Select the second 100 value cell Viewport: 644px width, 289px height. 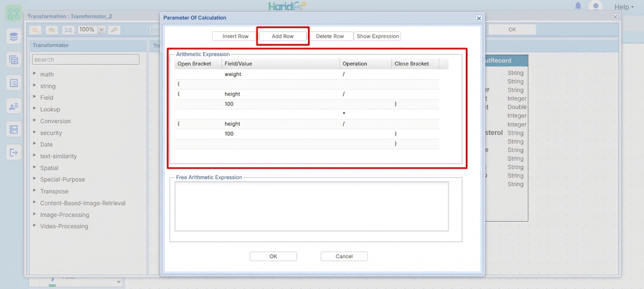(x=281, y=134)
